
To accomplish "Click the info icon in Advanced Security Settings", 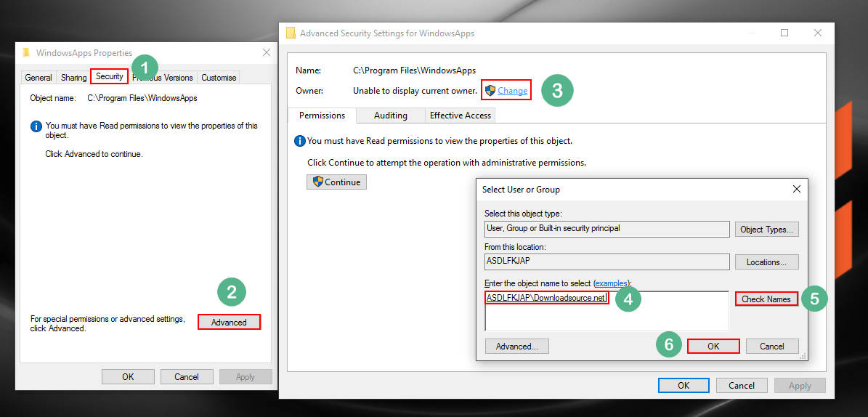I will coord(299,141).
